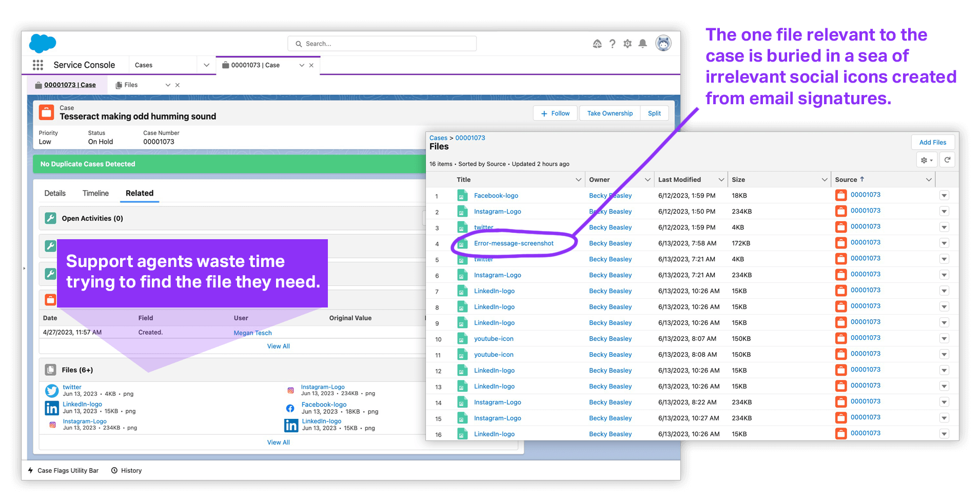The image size is (980, 501).
Task: Click file icon beside Error-message-screenshot
Action: pyautogui.click(x=462, y=243)
